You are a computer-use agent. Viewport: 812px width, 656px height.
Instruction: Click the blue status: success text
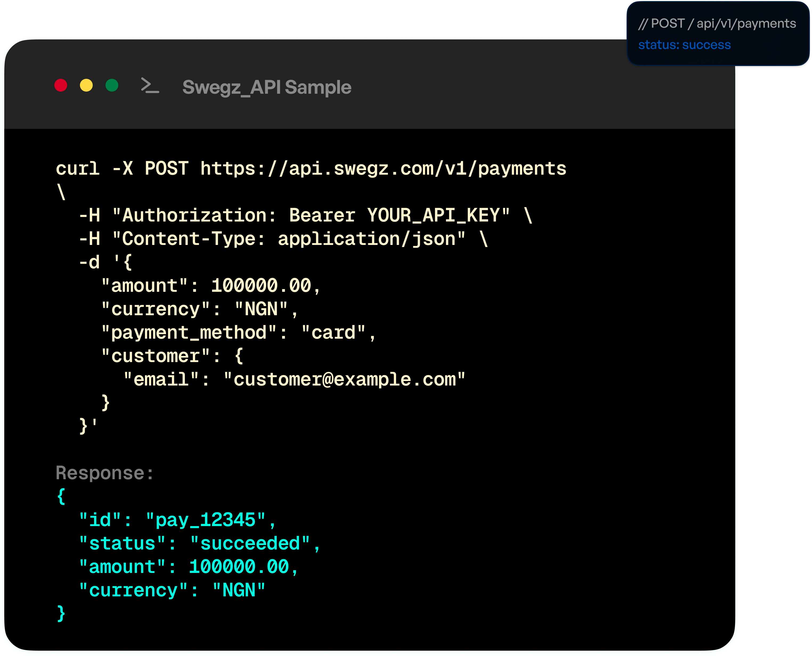[x=684, y=45]
